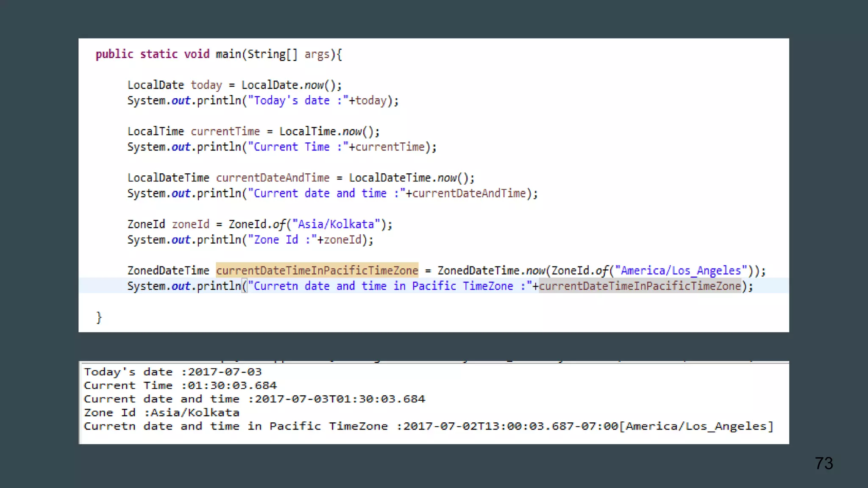Click console output 2017-07-03T01:30:03.684

click(x=339, y=399)
